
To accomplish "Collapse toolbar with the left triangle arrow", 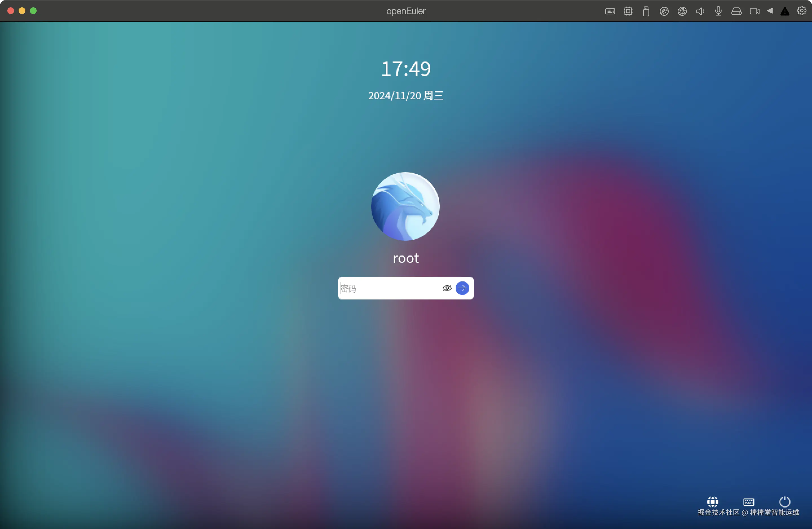I will (770, 11).
